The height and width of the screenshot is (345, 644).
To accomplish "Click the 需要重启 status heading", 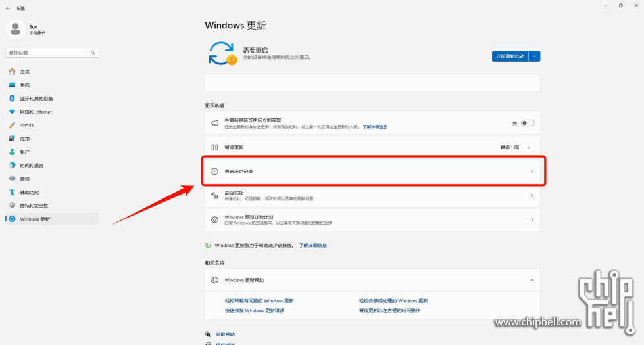I will pyautogui.click(x=255, y=50).
